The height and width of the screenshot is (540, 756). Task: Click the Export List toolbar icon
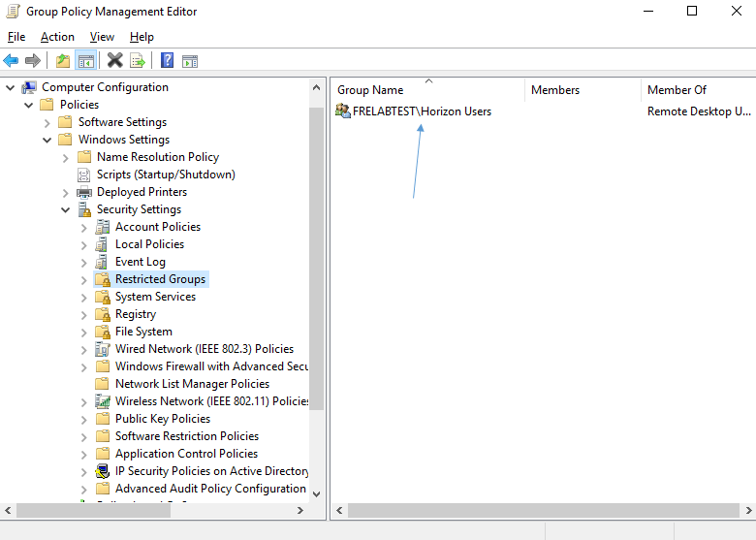(138, 61)
